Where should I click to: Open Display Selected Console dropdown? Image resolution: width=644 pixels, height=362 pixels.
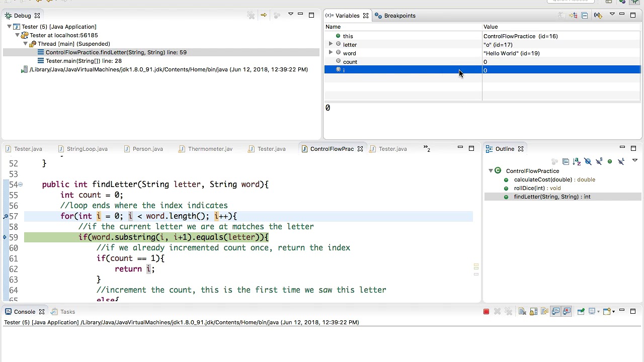tap(598, 312)
